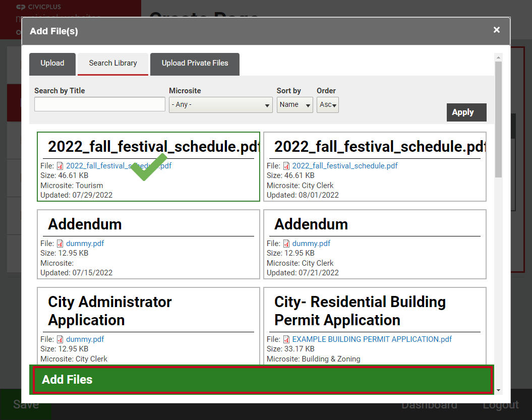Click the PDF icon in the Addendum card updated 07/15/2022
The width and height of the screenshot is (532, 420).
coord(60,244)
